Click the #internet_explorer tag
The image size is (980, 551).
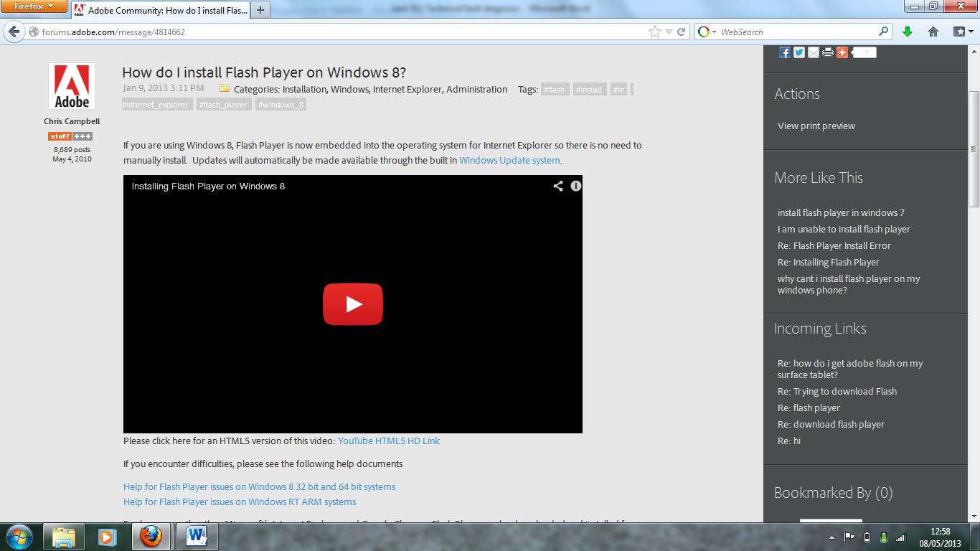156,105
